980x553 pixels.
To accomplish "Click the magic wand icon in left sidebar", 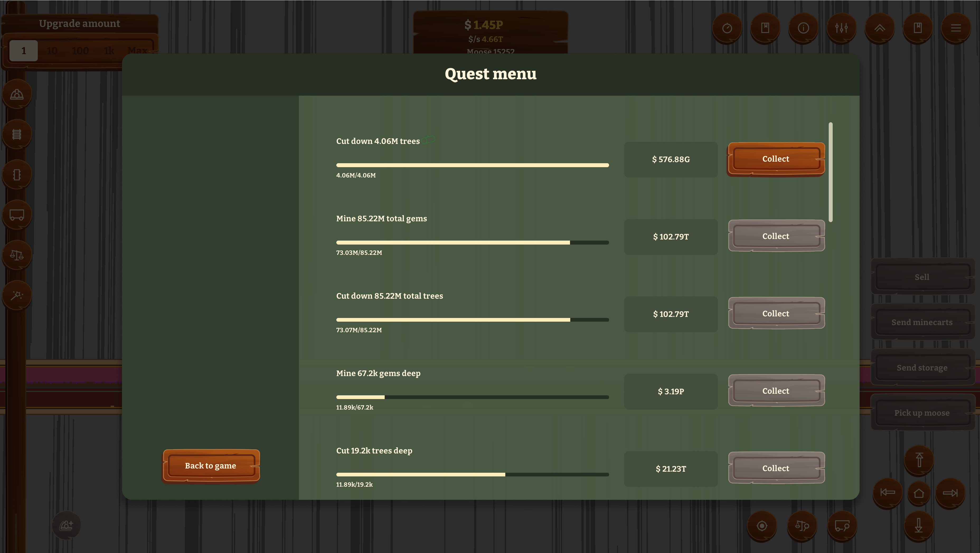I will pos(17,295).
